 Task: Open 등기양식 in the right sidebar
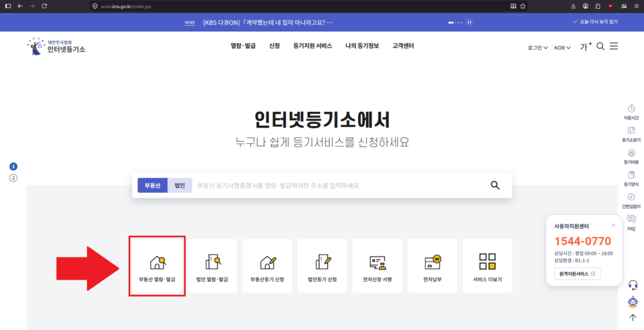[x=631, y=179]
